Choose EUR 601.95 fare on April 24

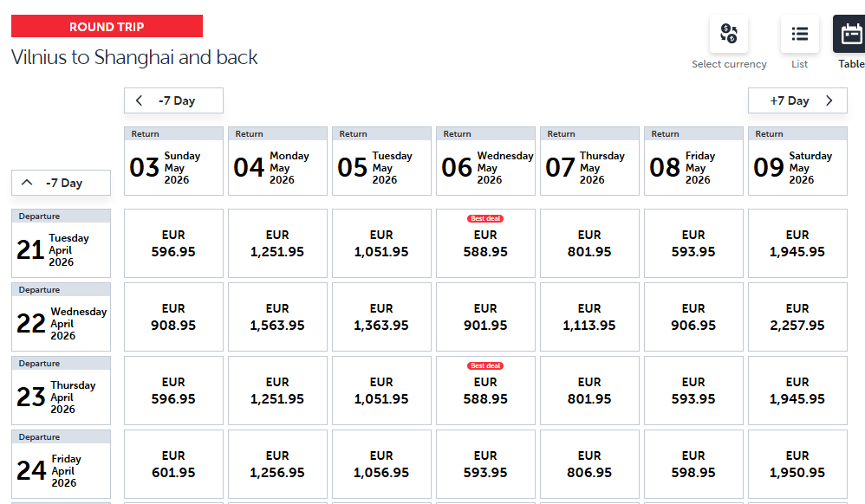[x=173, y=464]
